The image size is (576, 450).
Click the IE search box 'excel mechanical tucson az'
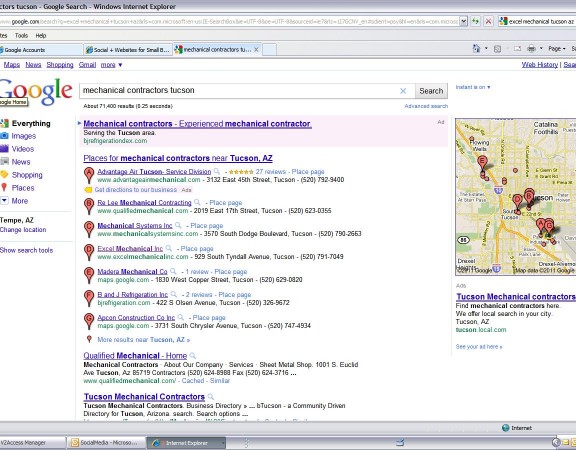tap(537, 21)
